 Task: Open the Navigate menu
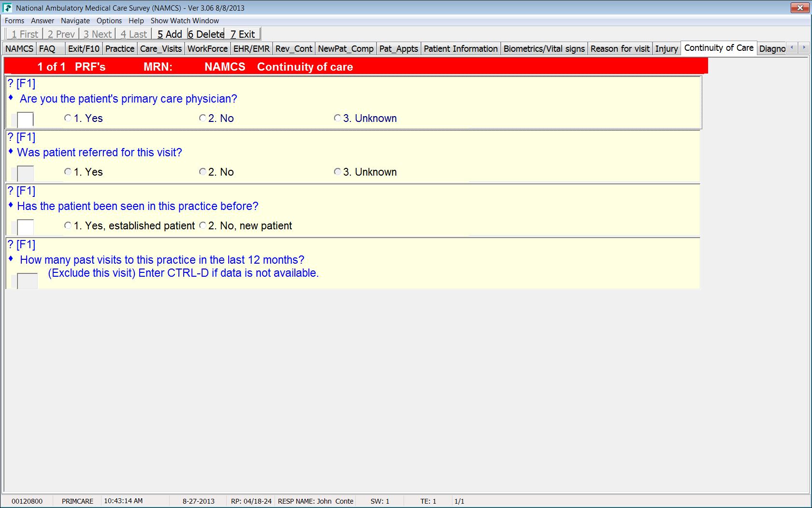point(75,21)
